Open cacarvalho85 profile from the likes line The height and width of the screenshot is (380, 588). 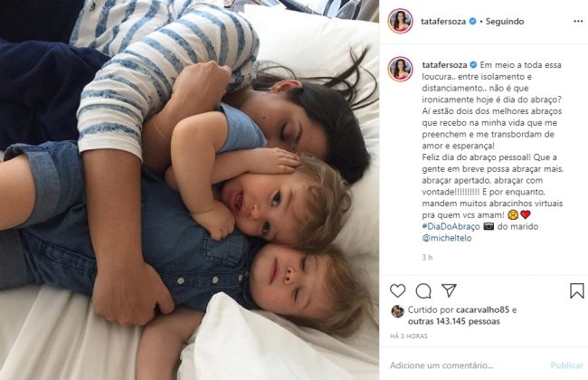point(483,309)
